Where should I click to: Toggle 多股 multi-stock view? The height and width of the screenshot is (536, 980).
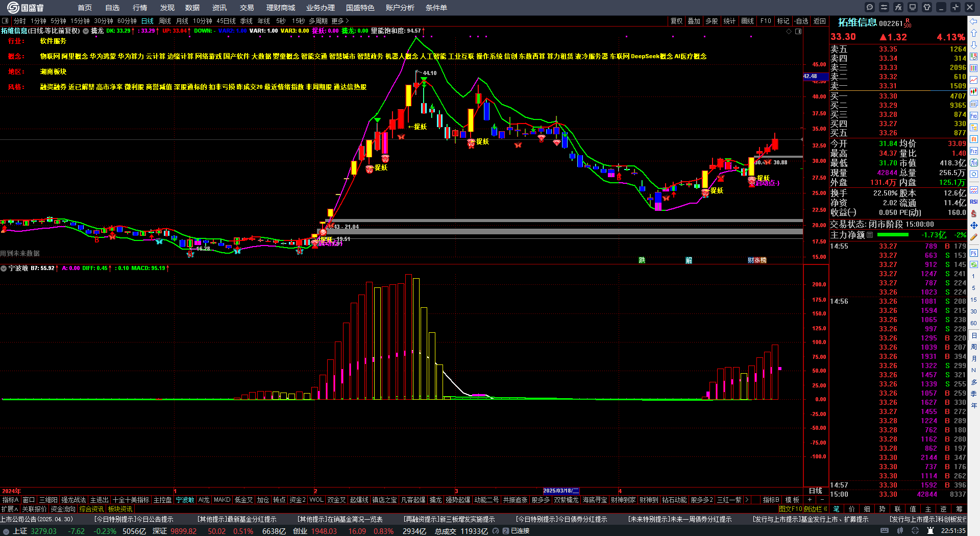(x=712, y=21)
